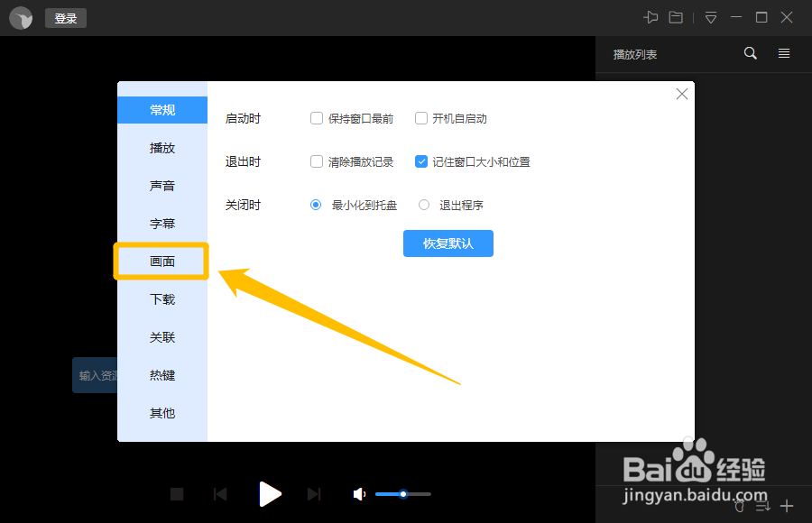Open the 下载 settings section

161,299
